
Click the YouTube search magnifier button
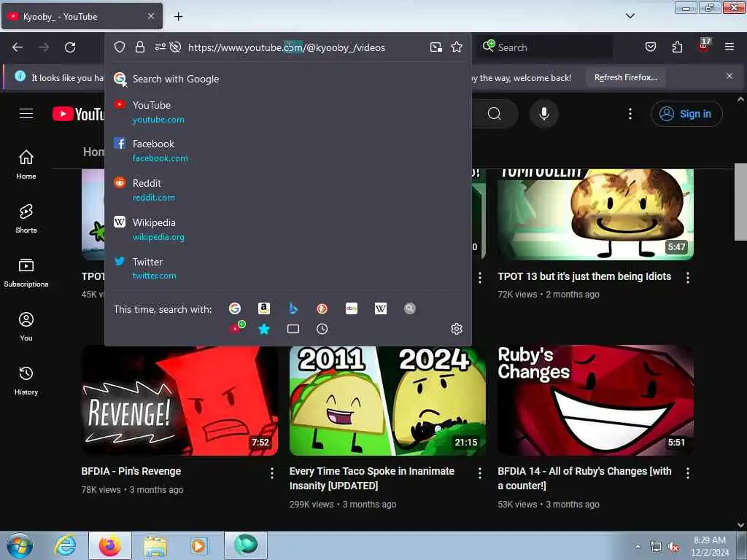[x=495, y=114]
